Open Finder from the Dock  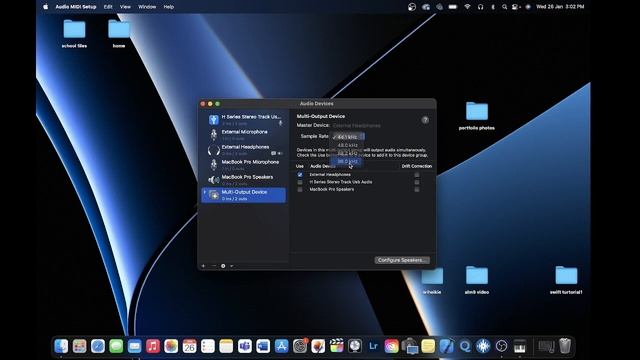(61, 346)
